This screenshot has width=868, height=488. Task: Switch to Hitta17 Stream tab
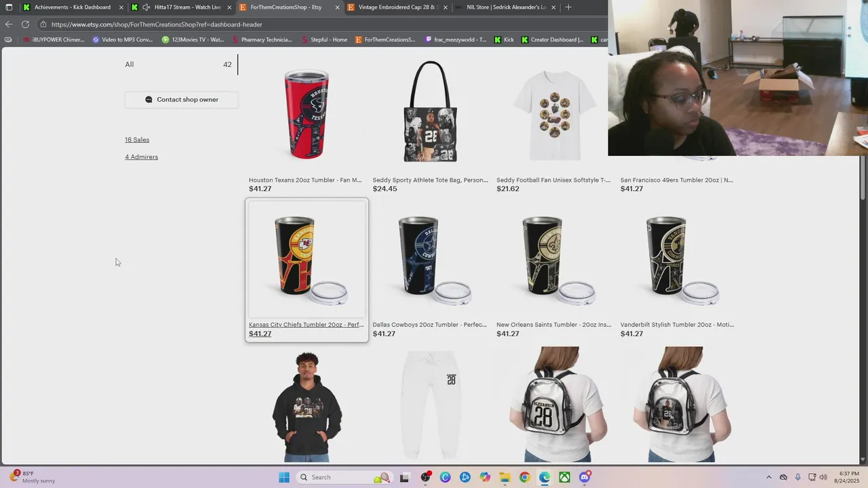pyautogui.click(x=182, y=7)
